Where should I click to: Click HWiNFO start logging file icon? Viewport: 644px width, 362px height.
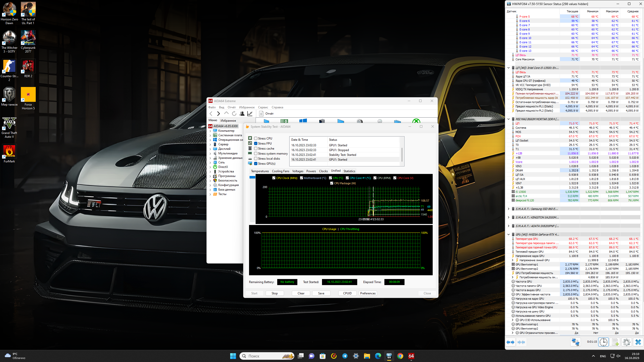pos(615,342)
